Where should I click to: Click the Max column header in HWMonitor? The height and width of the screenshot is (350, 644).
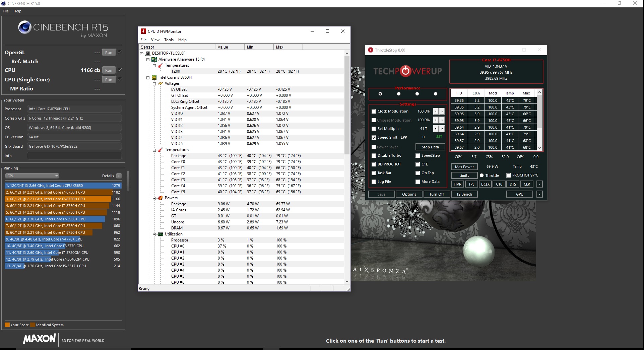pos(288,47)
